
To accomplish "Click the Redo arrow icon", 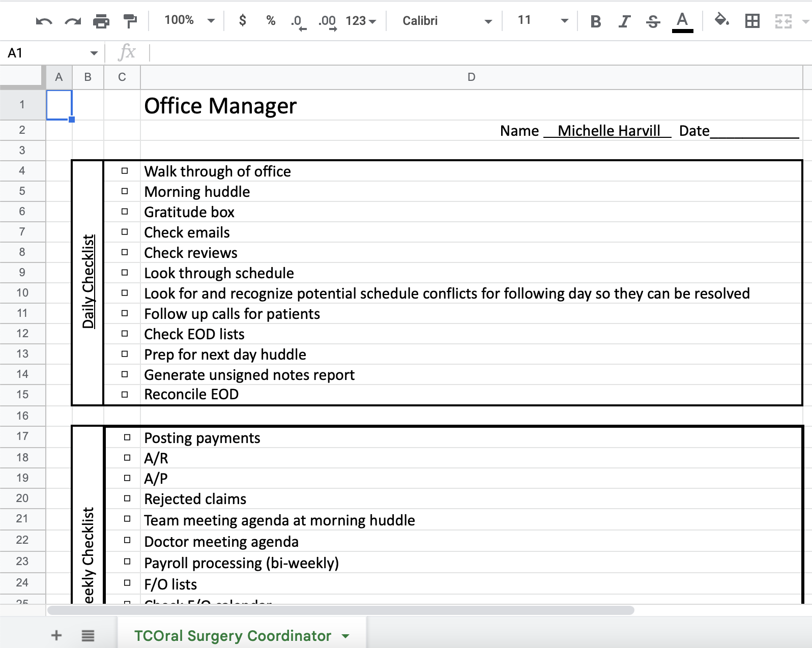I will pyautogui.click(x=73, y=21).
